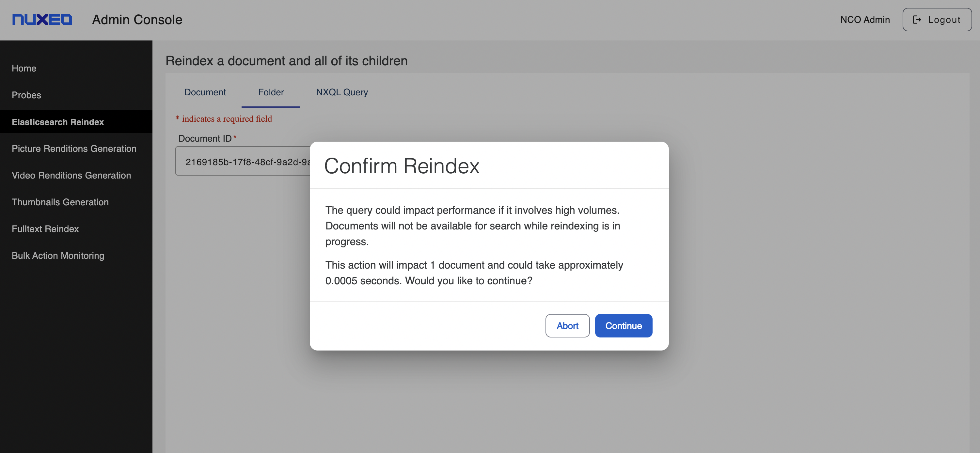Click the Document ID input field
The height and width of the screenshot is (453, 980).
[x=244, y=162]
